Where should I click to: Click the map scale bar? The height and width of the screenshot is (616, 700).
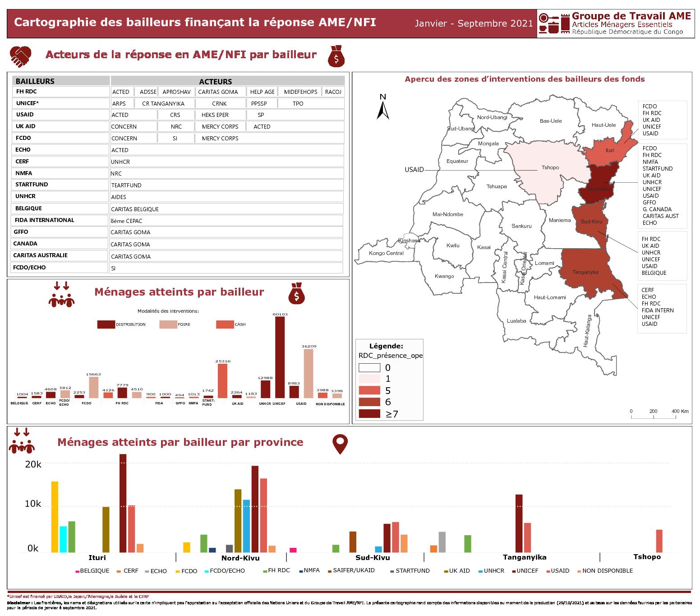[x=659, y=414]
